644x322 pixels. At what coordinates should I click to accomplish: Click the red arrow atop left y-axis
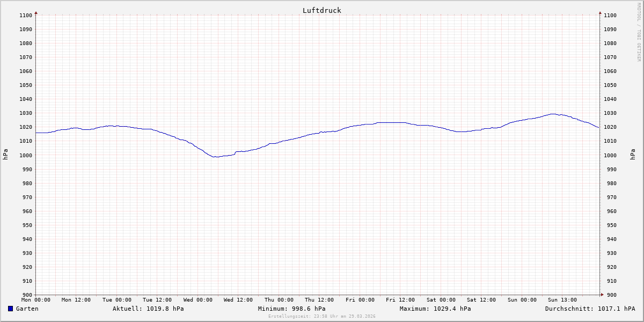pos(36,12)
